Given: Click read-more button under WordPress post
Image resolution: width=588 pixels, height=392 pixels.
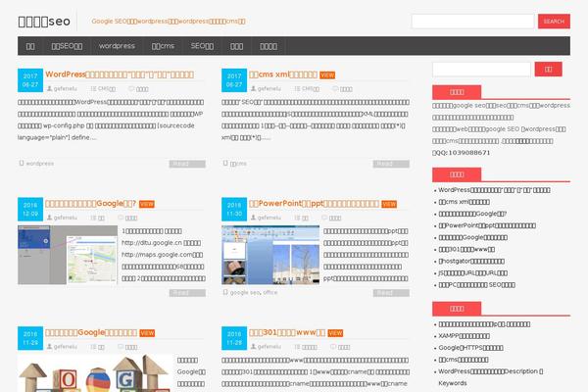Looking at the screenshot, I should (x=187, y=164).
